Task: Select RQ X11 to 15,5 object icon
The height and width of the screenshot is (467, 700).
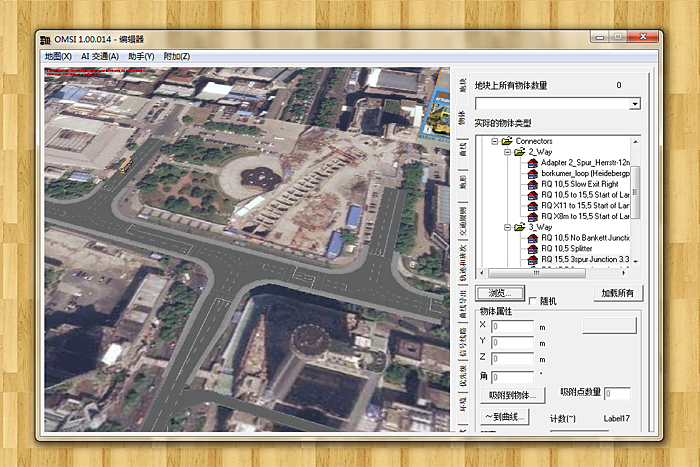Action: click(533, 206)
